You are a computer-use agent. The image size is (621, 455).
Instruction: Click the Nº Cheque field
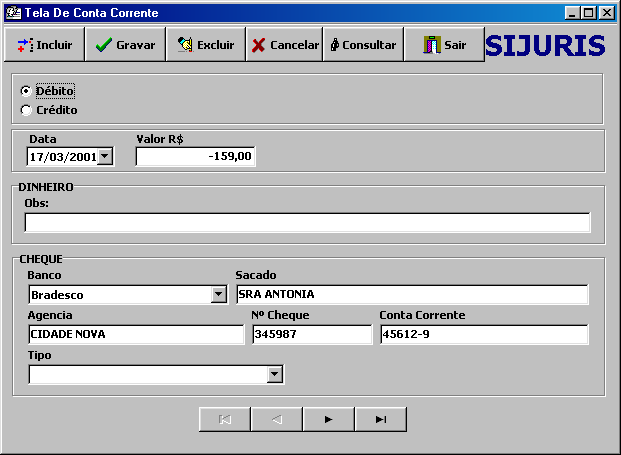pyautogui.click(x=311, y=334)
